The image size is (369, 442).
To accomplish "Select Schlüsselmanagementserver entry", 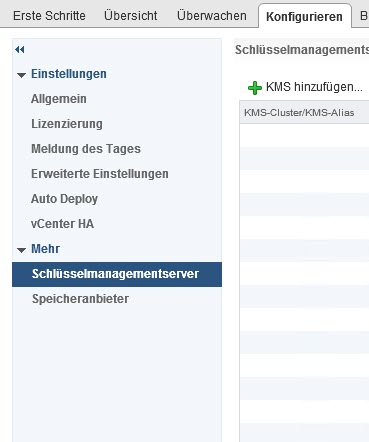I will pos(117,274).
